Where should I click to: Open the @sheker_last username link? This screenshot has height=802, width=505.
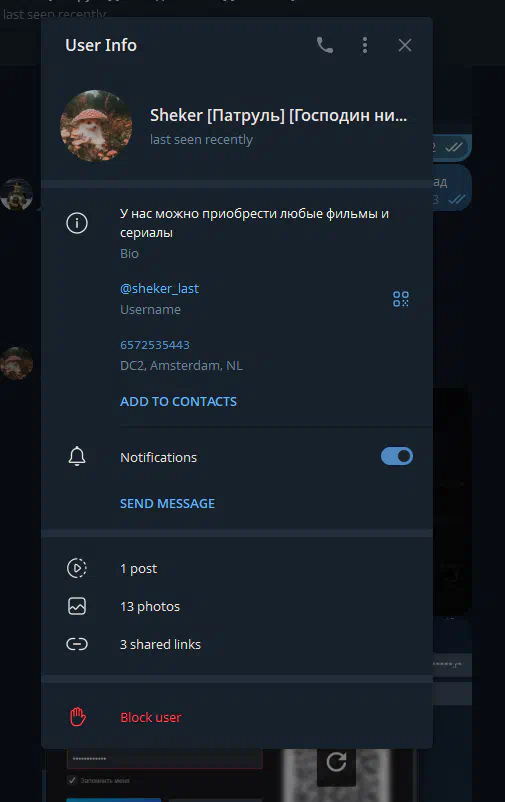pos(159,288)
